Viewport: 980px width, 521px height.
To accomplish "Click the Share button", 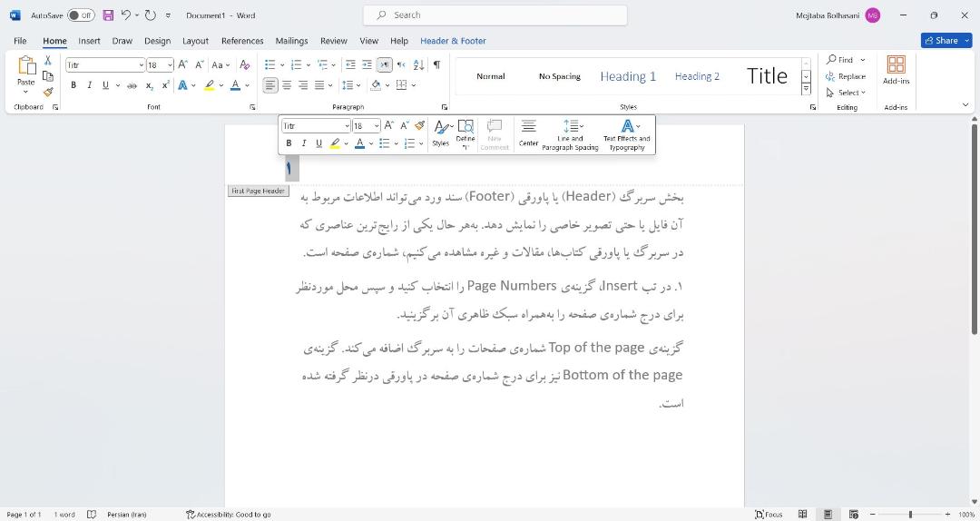I will tap(946, 40).
